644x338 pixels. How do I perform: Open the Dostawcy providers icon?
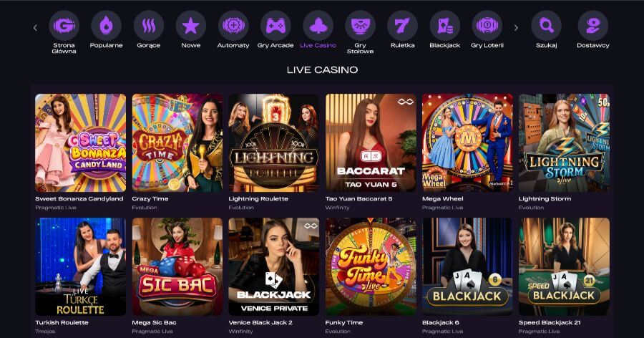592,26
